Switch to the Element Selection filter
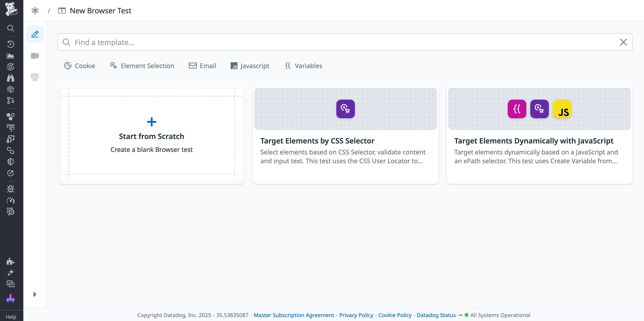This screenshot has height=321, width=644. [x=142, y=66]
